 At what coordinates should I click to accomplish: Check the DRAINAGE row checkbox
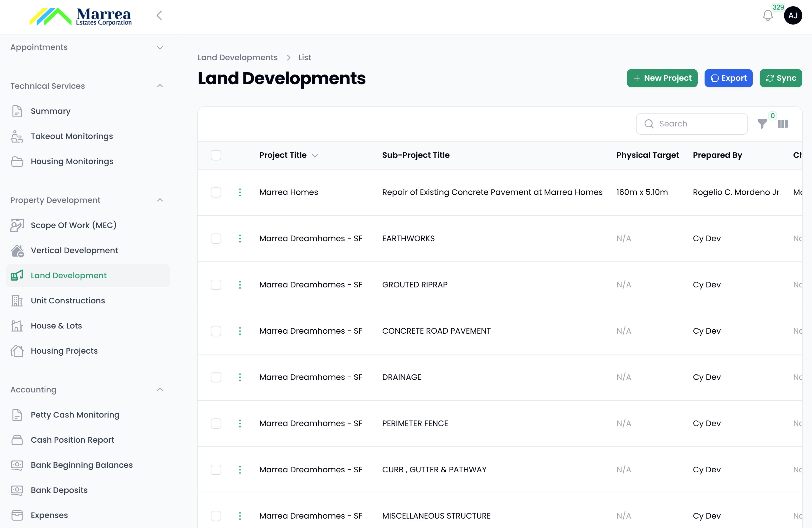[x=216, y=377]
